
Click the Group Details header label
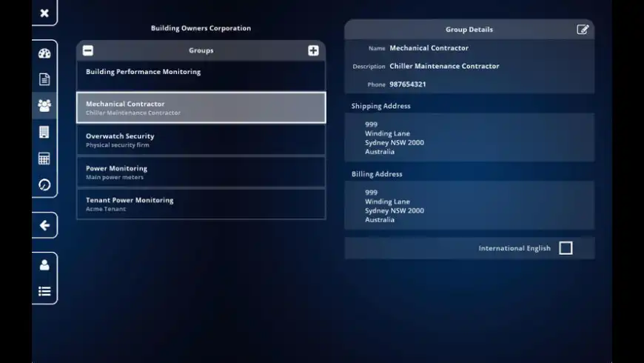coord(469,30)
